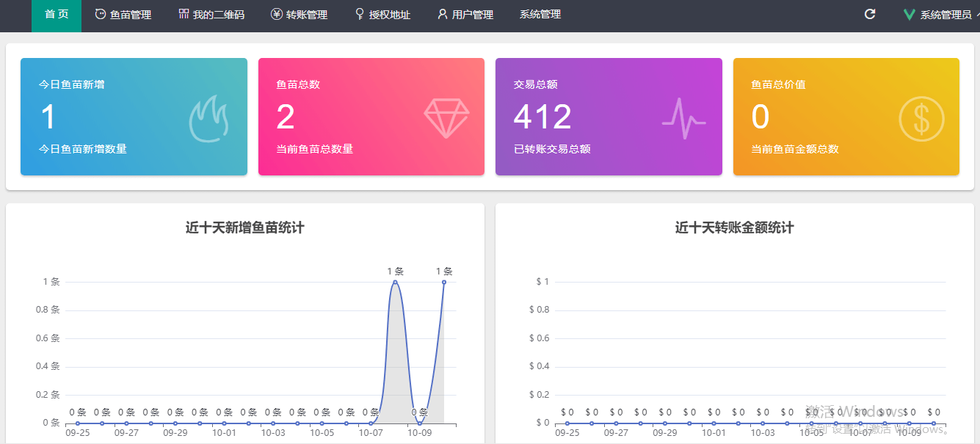This screenshot has height=444, width=980.
Task: Click the 412 交易总额 value
Action: click(x=542, y=117)
